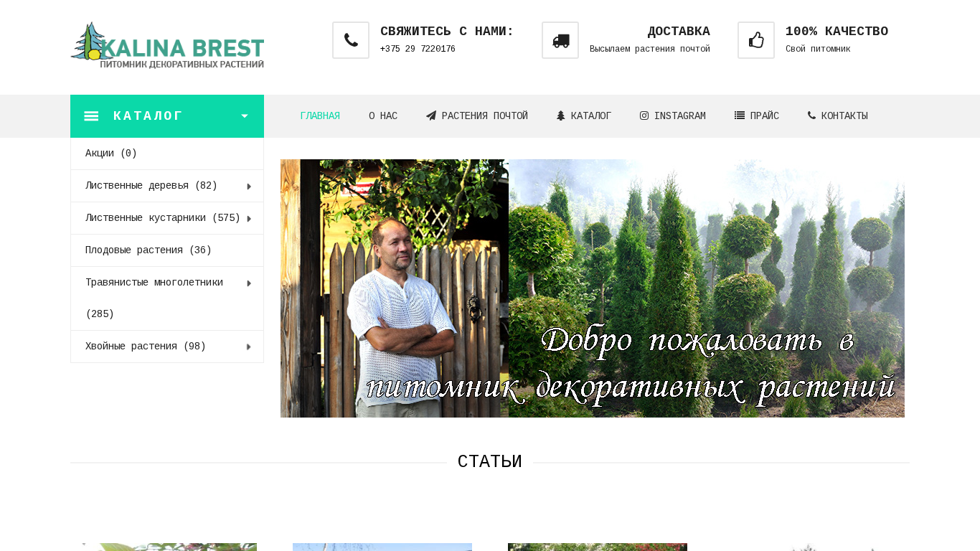Click the delivery truck icon
The height and width of the screenshot is (551, 980).
pyautogui.click(x=560, y=40)
